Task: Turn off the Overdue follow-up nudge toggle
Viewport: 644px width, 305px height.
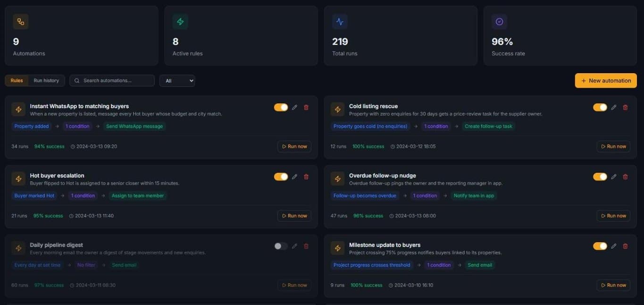Action: [600, 177]
